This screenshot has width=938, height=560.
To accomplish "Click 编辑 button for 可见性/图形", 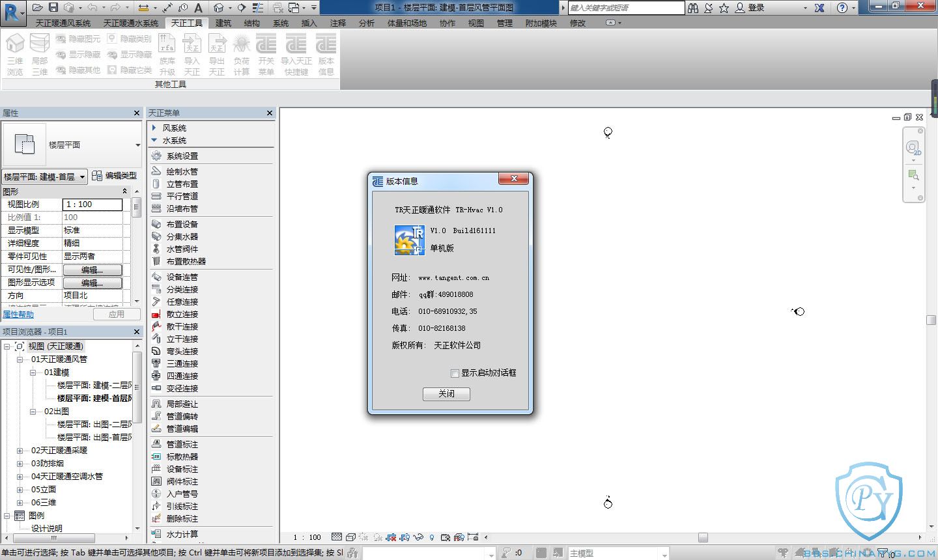I will tap(92, 270).
